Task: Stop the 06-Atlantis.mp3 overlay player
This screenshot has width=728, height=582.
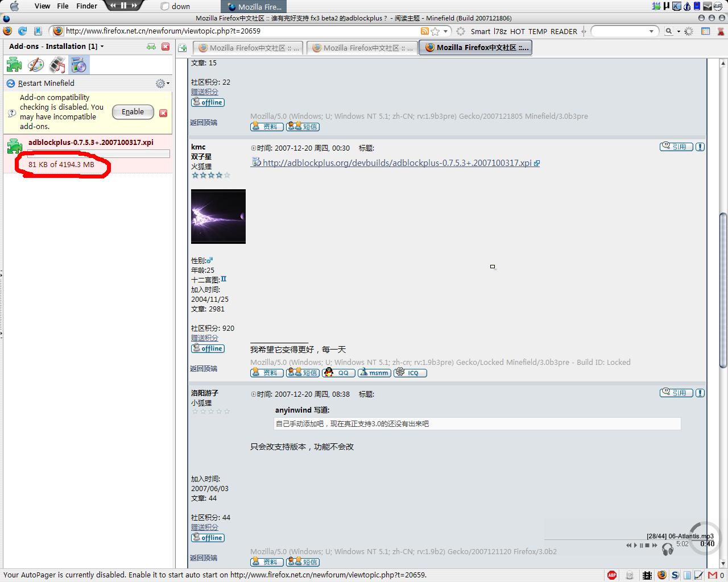Action: coord(648,545)
